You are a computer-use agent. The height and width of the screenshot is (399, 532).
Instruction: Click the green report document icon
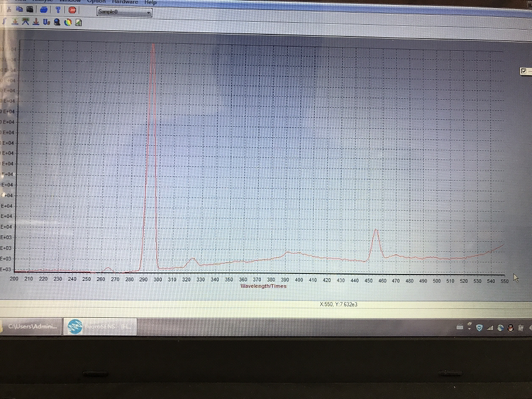point(78,23)
